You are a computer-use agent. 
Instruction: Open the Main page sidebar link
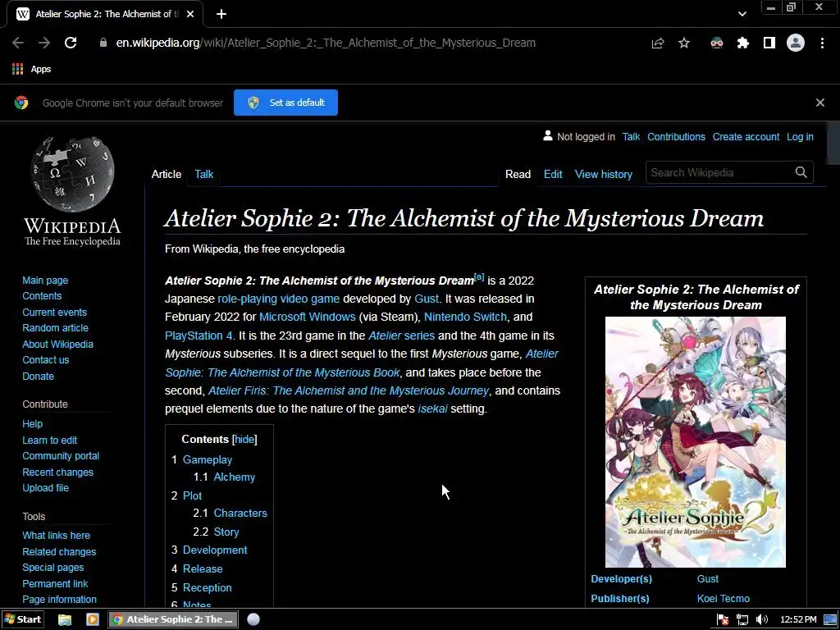pos(45,281)
